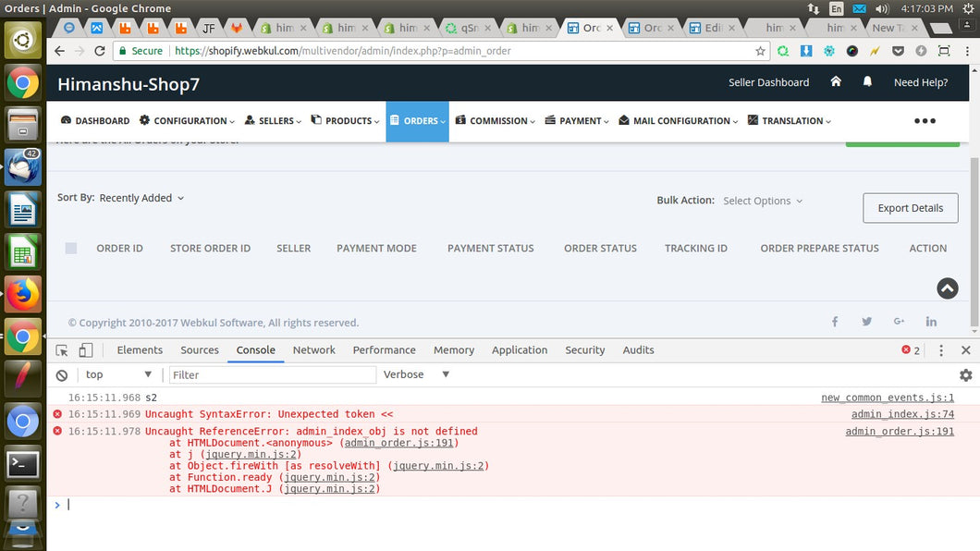Viewport: 980px width, 551px height.
Task: Clear console with the circle-slash icon
Action: click(x=62, y=375)
